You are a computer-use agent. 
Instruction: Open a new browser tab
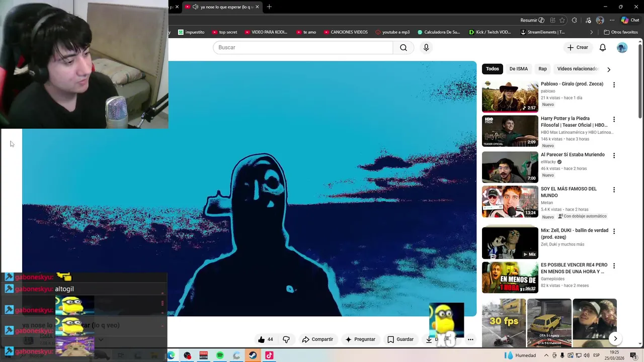point(269,7)
